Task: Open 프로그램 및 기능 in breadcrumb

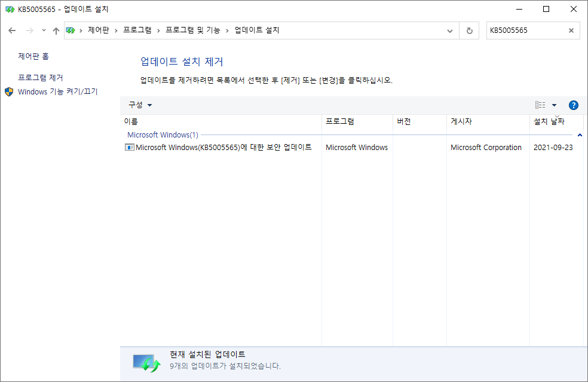Action: tap(193, 30)
